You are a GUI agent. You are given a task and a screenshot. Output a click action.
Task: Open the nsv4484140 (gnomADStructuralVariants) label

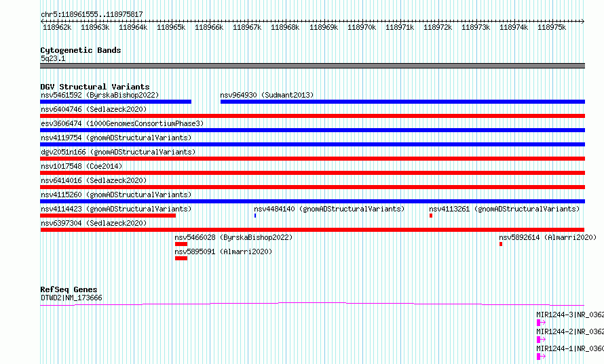tap(329, 209)
